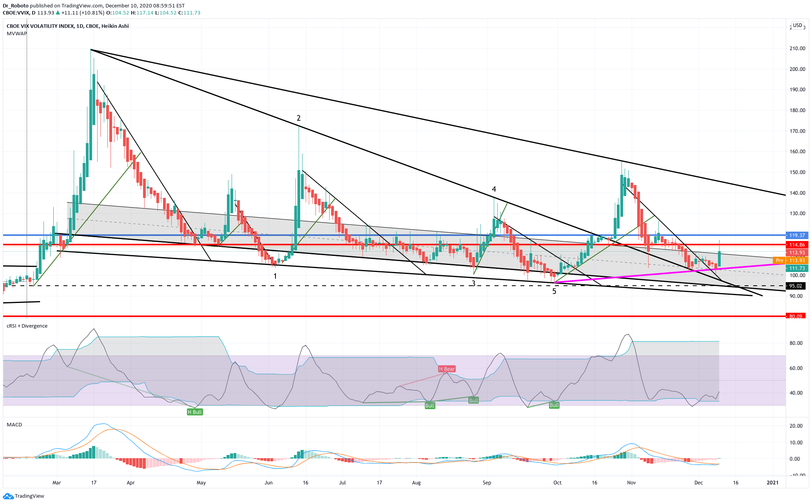Click the green 111.73 price label
This screenshot has height=504, width=812.
click(x=797, y=268)
